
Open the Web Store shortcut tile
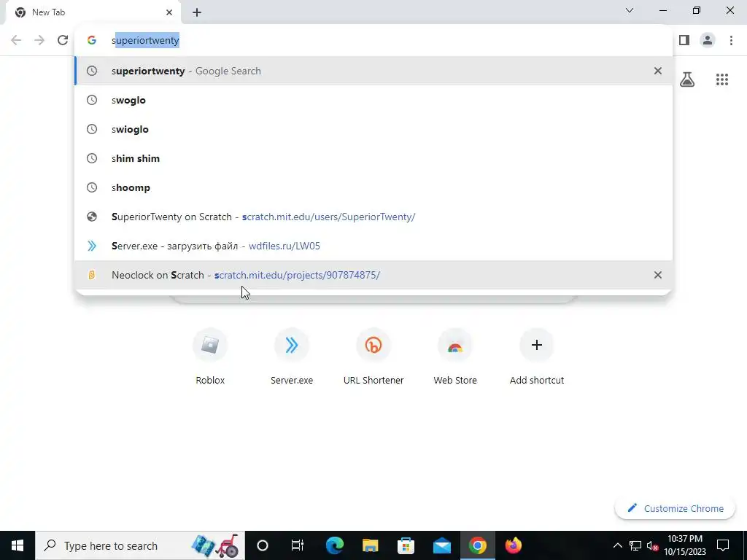point(455,356)
